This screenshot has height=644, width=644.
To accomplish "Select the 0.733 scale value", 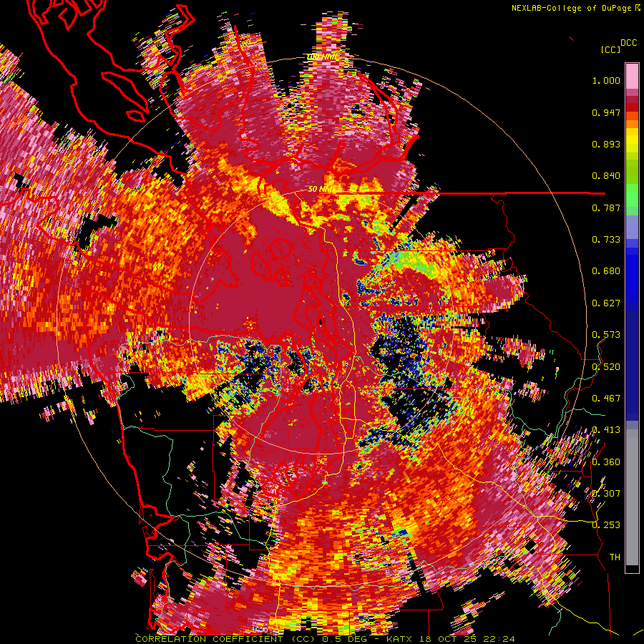I will [x=606, y=240].
